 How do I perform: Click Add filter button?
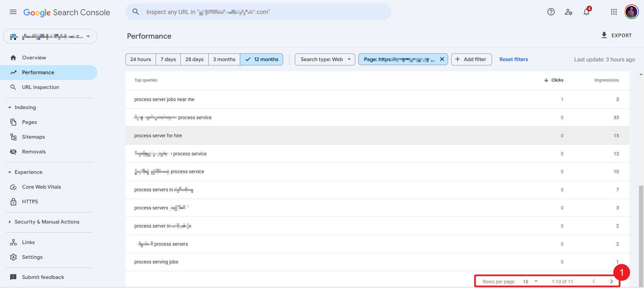tap(471, 59)
